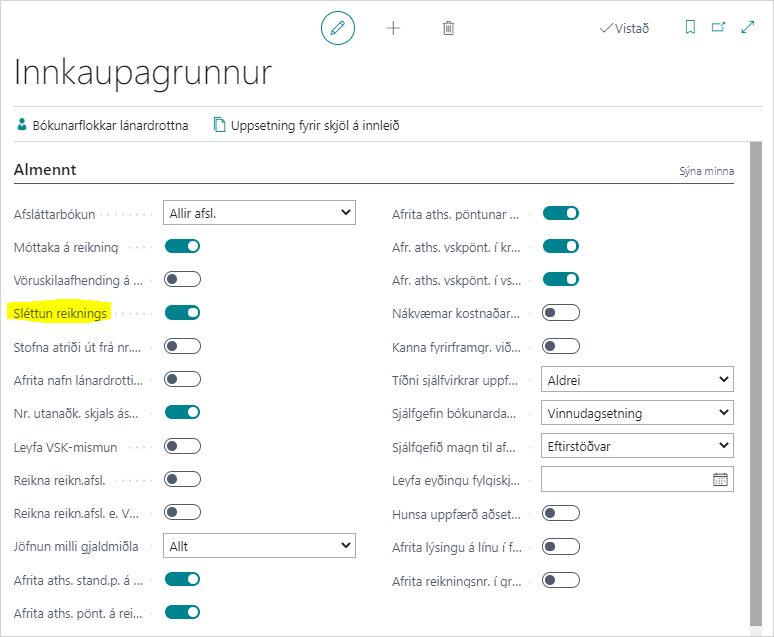Open Tíðni sjálfvirkrar uppf. dropdown showing Aldrei
The height and width of the screenshot is (637, 774).
click(637, 379)
